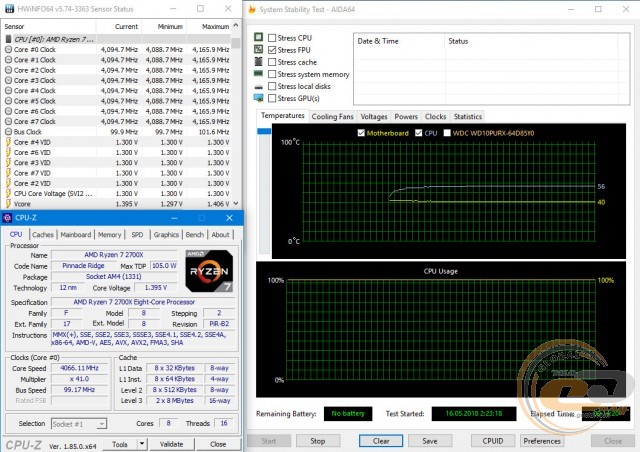Click the Core #4 Clock sensor icon

coord(8,91)
